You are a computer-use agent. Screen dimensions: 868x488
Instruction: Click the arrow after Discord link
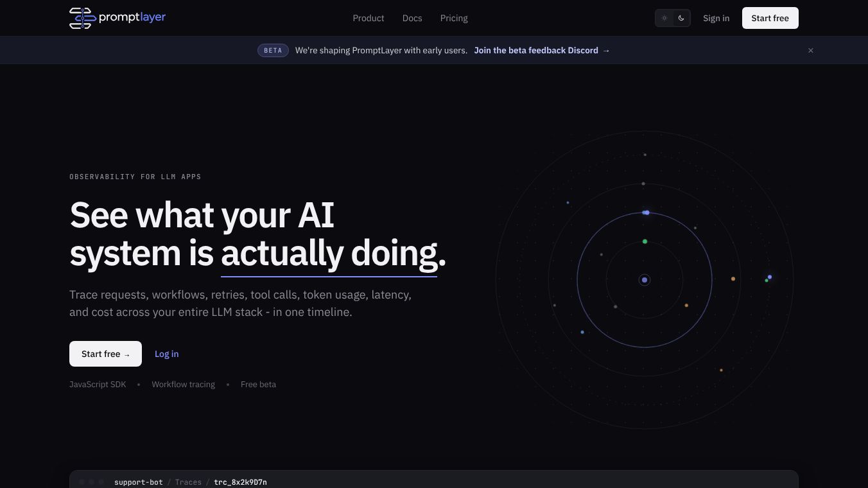[606, 50]
